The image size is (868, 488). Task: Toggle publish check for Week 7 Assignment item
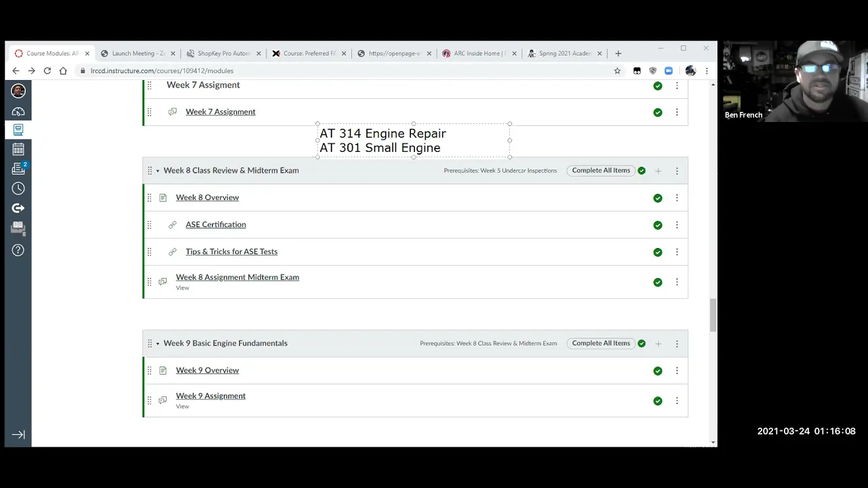[x=658, y=113]
